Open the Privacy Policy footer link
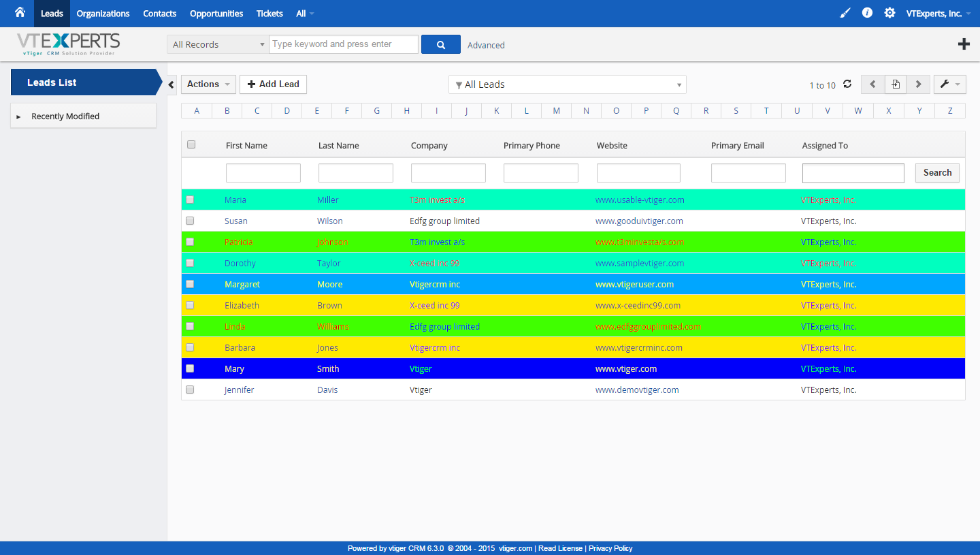 (610, 548)
